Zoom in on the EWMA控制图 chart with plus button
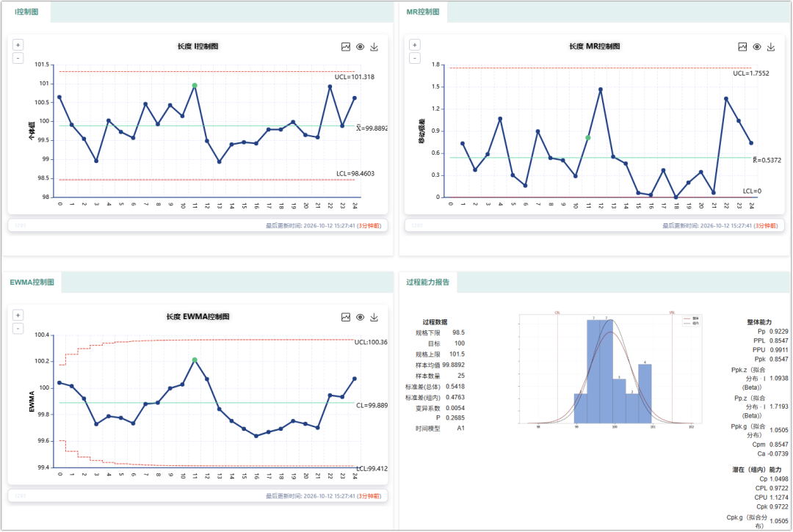Viewport: 793px width, 532px height. pos(18,316)
